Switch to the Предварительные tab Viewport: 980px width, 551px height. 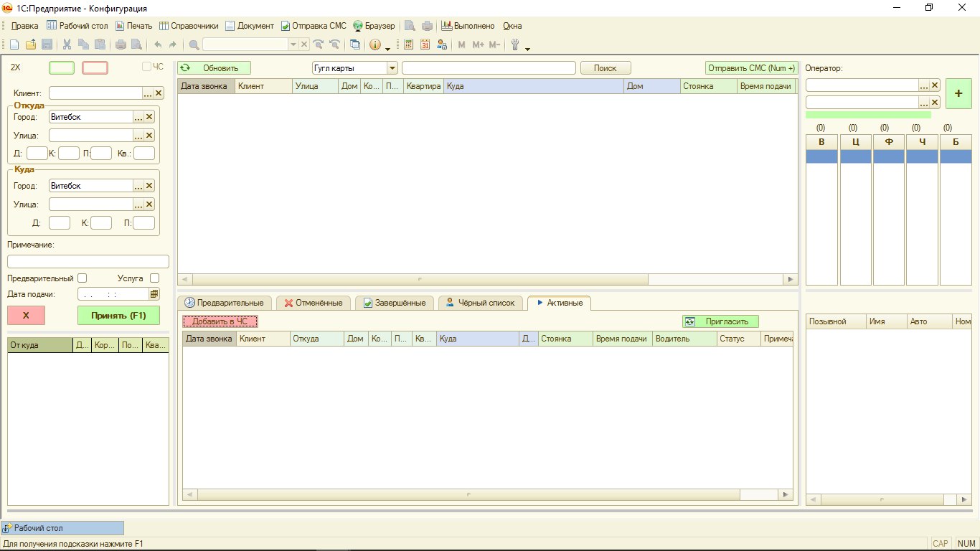coord(225,303)
